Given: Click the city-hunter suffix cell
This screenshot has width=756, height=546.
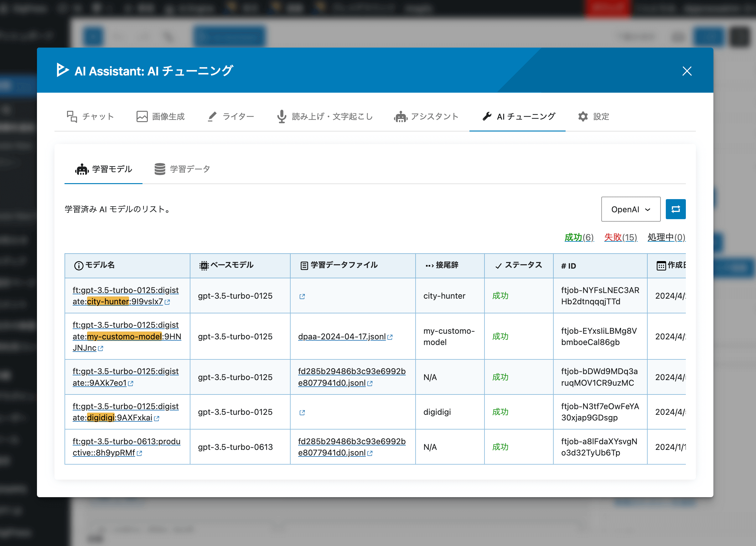Looking at the screenshot, I should (450, 296).
